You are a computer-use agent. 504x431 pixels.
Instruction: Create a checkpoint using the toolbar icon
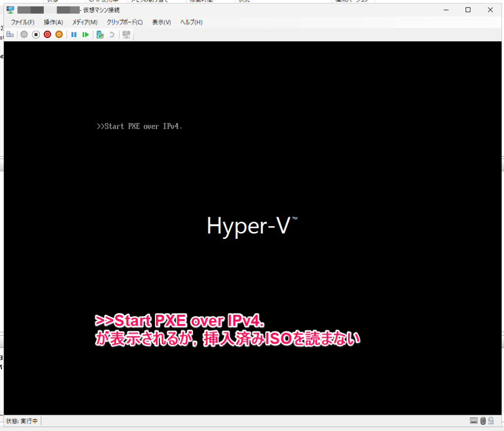100,34
